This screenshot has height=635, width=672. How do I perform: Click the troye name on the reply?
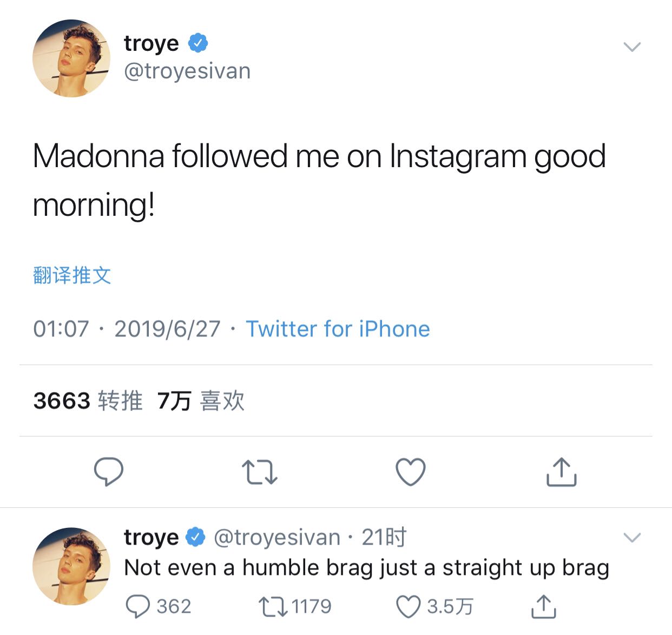tap(151, 537)
